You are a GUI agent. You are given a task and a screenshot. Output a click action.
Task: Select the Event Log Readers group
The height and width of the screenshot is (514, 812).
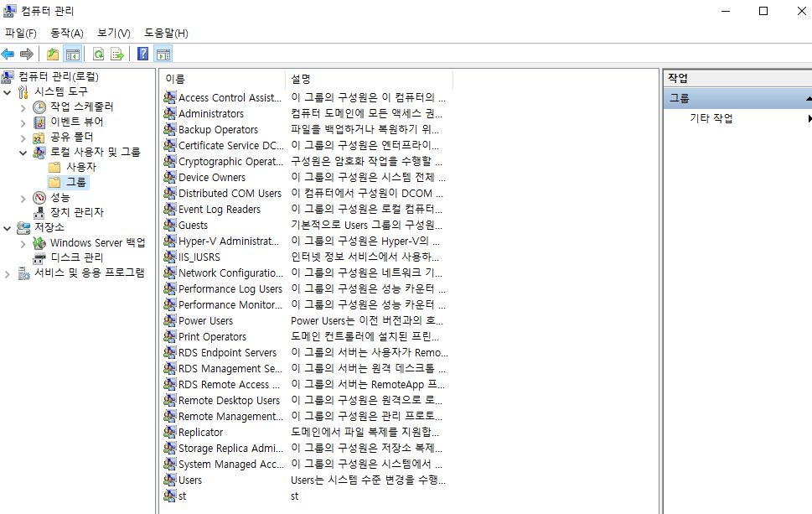point(220,210)
